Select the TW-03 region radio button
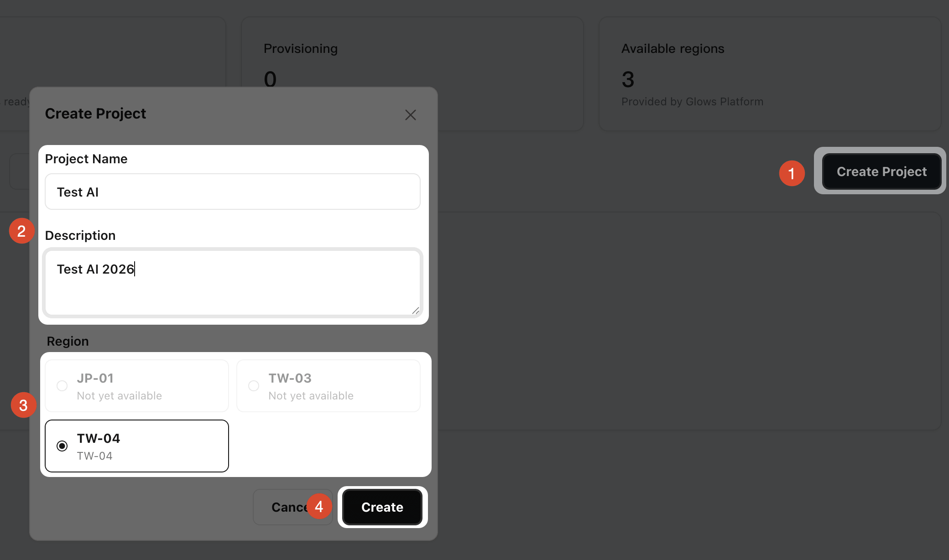Image resolution: width=949 pixels, height=560 pixels. click(254, 386)
